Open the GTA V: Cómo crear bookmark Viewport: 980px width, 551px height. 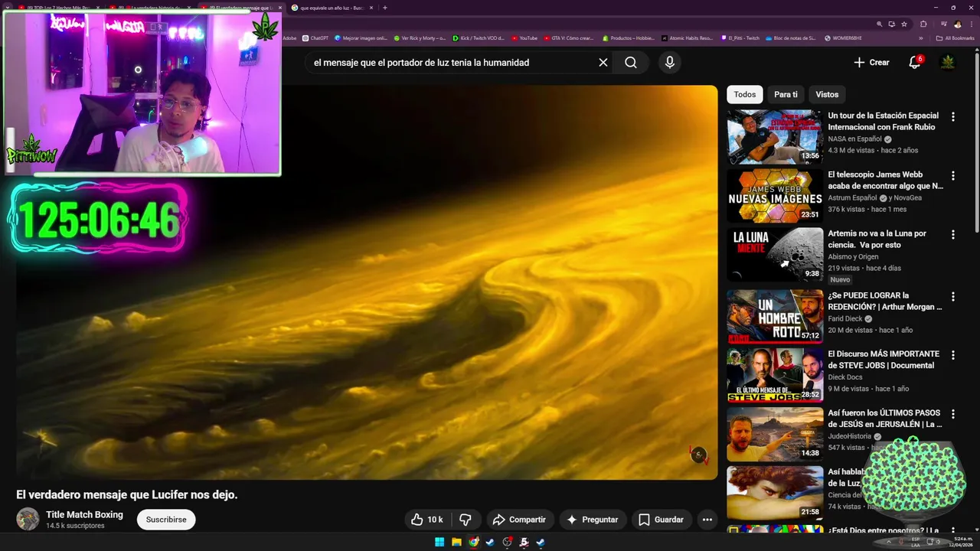tap(569, 37)
